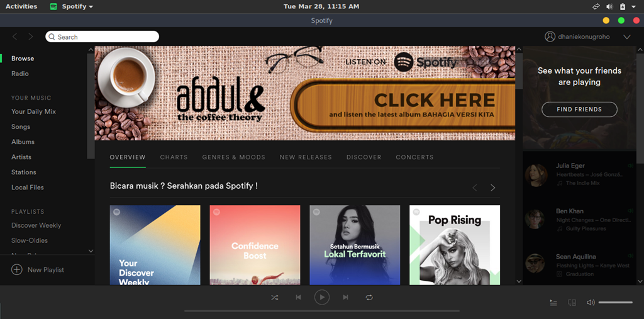Show next playlists with right carousel arrow
Viewport: 644px width, 319px height.
(x=493, y=187)
